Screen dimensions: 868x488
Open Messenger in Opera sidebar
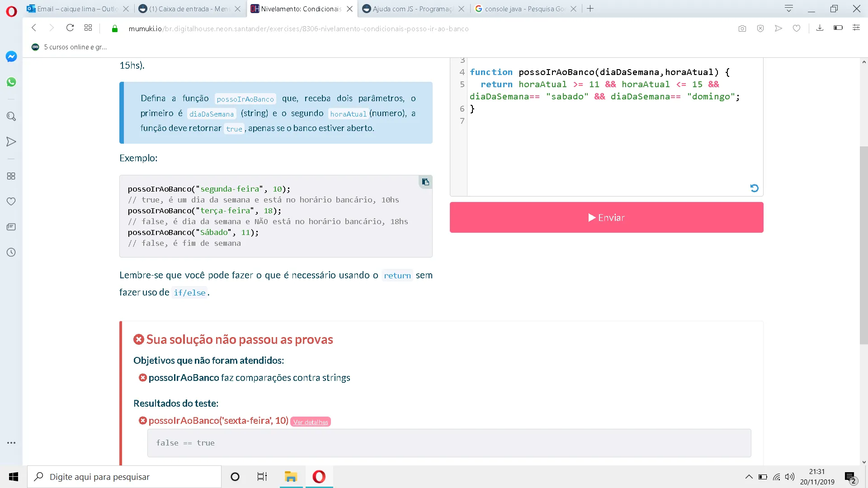click(11, 56)
